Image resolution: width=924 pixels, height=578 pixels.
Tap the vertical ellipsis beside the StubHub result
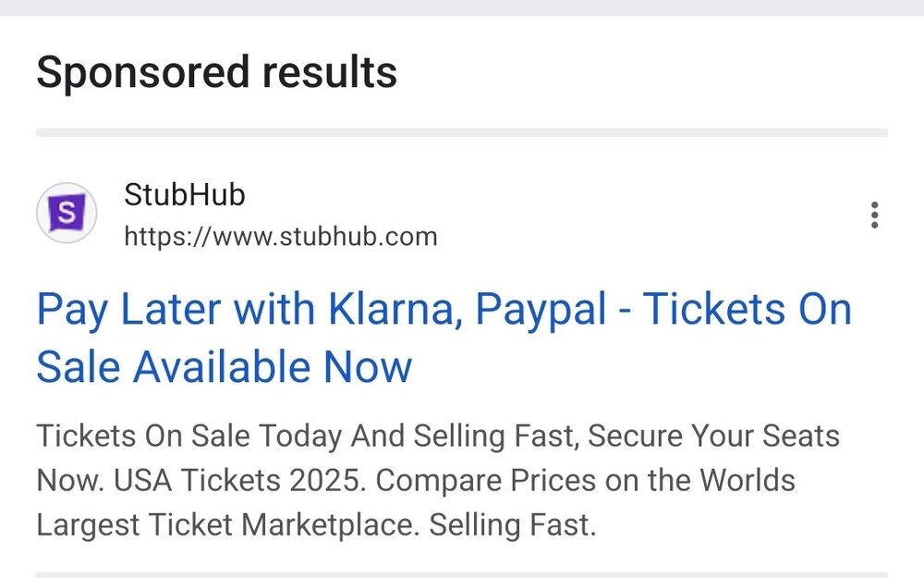(x=874, y=215)
